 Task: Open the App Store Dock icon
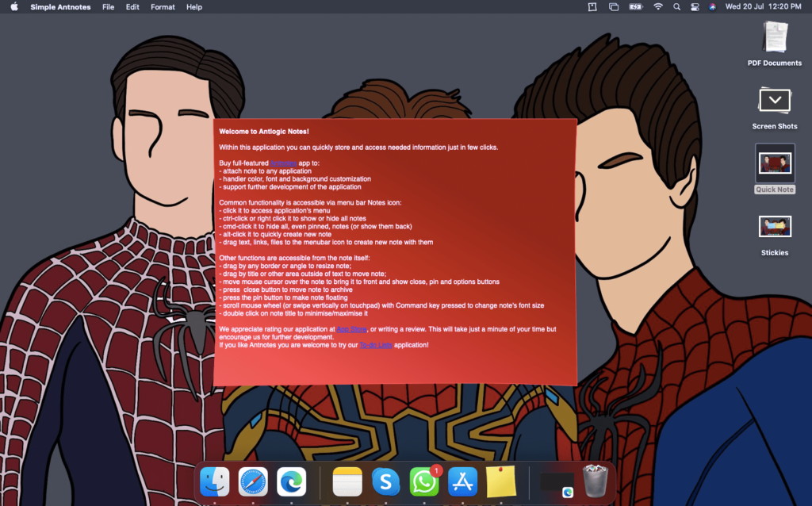462,481
